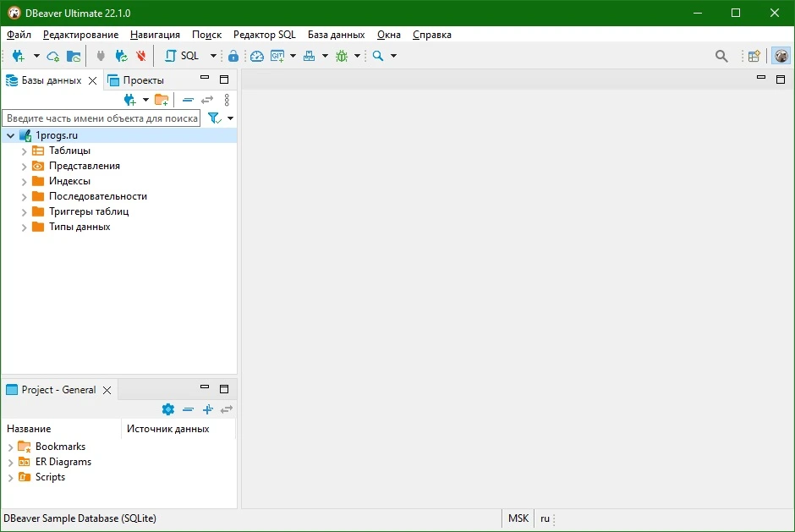Expand the Последовательности folder
This screenshot has height=532, width=795.
[24, 197]
